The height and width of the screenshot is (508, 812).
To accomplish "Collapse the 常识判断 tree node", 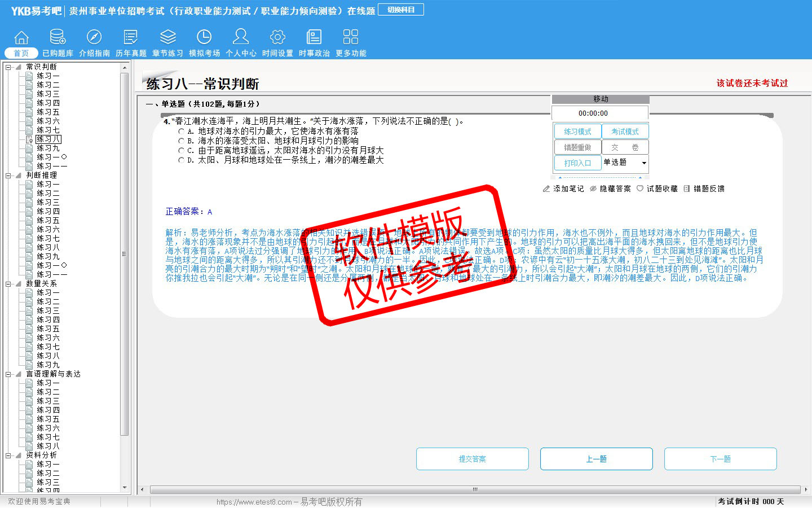I will tap(8, 67).
